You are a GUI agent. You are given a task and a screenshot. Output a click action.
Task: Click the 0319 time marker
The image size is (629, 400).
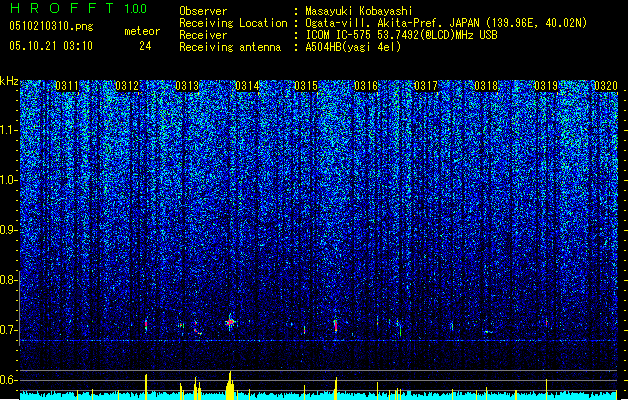546,86
